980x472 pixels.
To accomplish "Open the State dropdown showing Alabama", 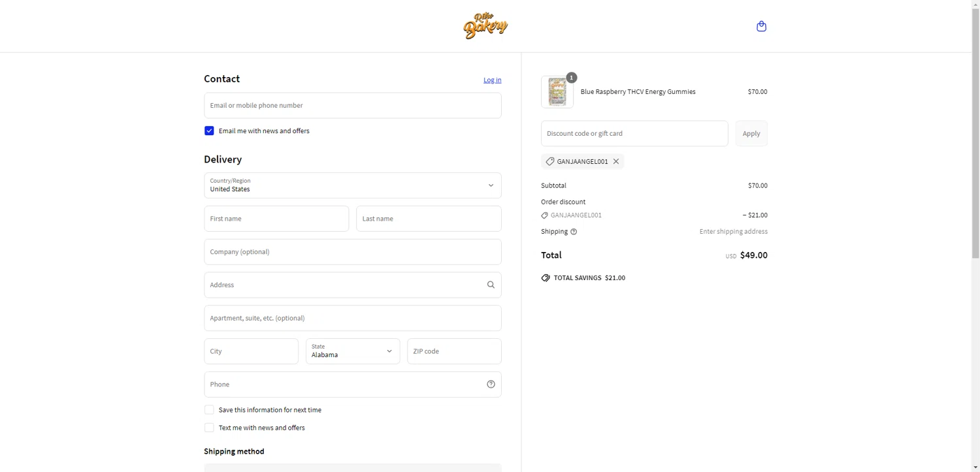I will pyautogui.click(x=353, y=351).
